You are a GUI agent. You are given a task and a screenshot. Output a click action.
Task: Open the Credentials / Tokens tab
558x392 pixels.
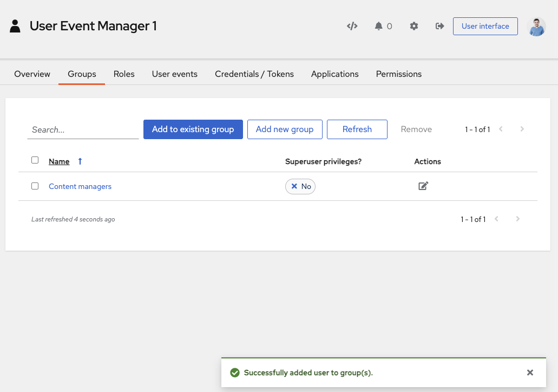point(254,74)
